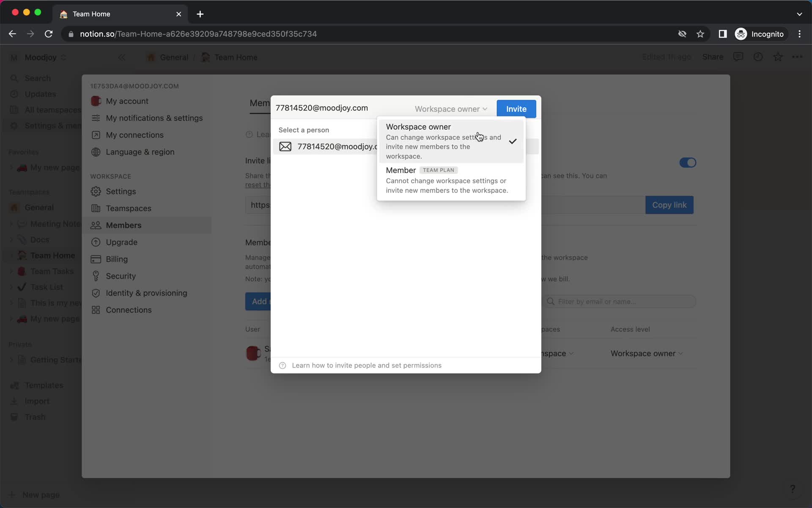
Task: Click the Teamspaces icon in settings sidebar
Action: [x=96, y=208]
